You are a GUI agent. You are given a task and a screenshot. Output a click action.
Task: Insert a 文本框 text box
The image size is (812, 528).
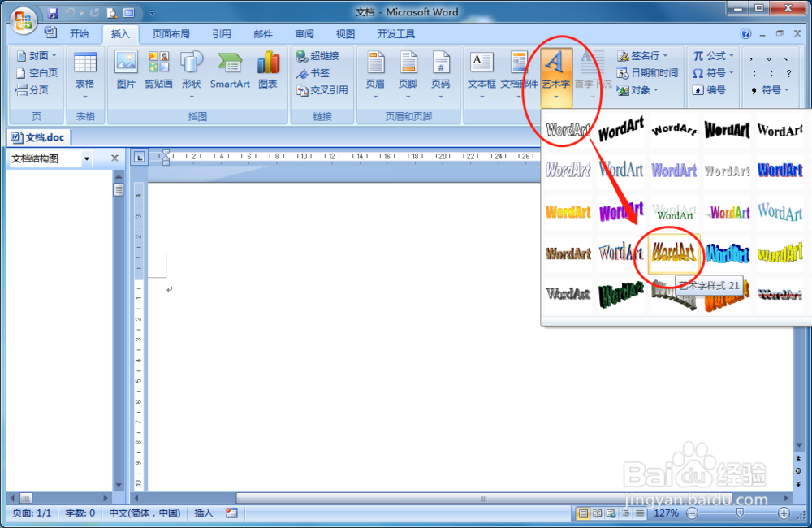tap(482, 76)
